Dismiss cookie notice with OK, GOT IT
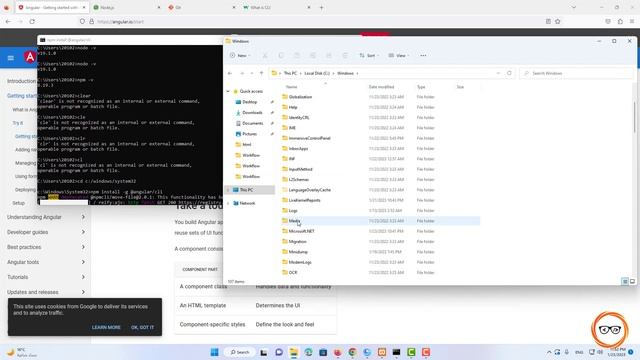The height and width of the screenshot is (360, 640). pos(142,327)
